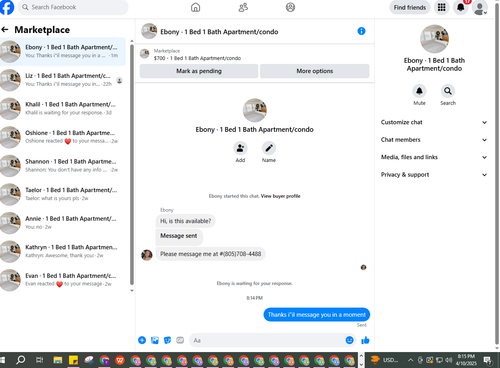Open View buyer profile link
The image size is (500, 368).
tap(280, 196)
